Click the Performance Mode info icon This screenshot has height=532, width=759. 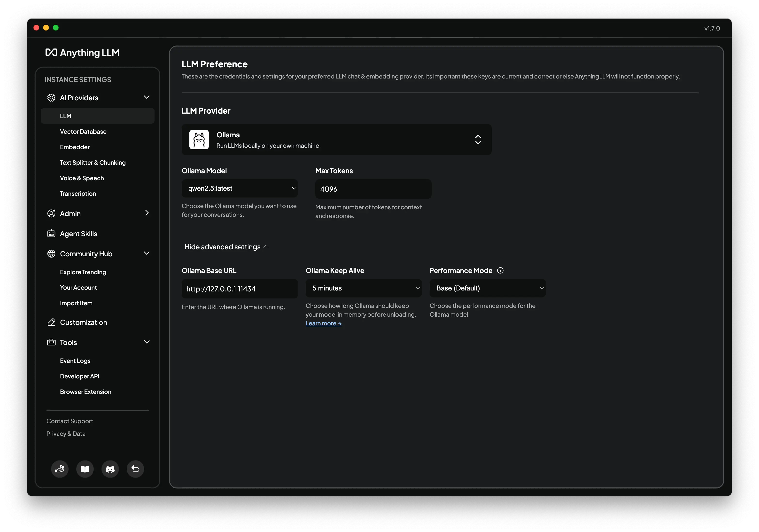501,270
